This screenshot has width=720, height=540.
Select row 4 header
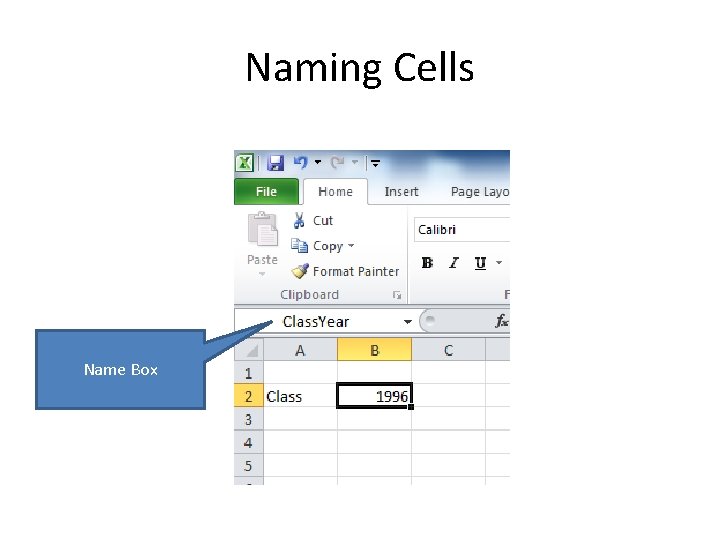click(249, 443)
